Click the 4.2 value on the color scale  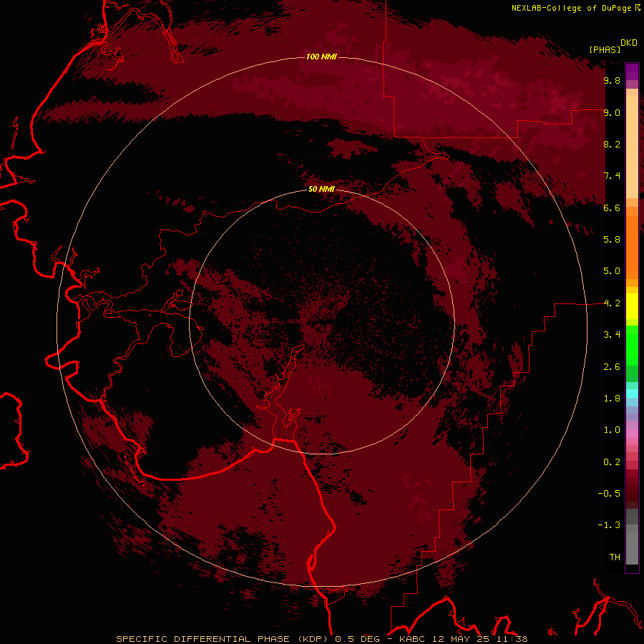point(612,303)
